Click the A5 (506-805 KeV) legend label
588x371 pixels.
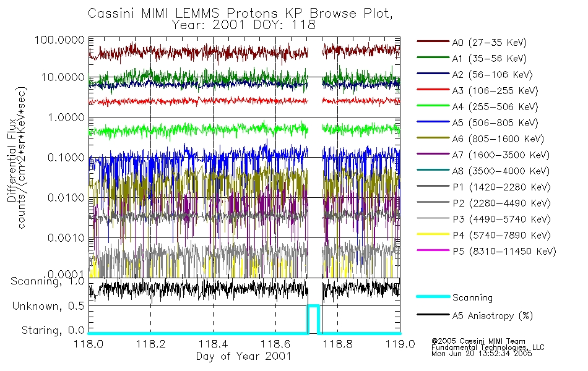pyautogui.click(x=495, y=123)
